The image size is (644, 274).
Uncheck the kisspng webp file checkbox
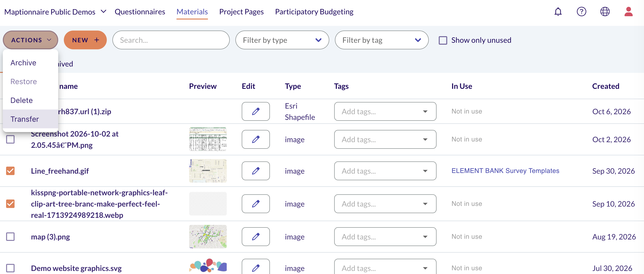[10, 204]
